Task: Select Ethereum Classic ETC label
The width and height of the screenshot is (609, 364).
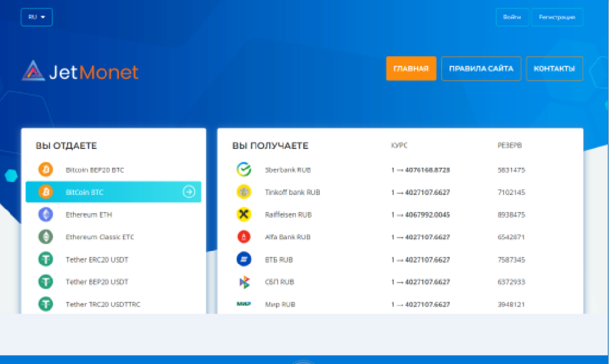Action: tap(100, 237)
